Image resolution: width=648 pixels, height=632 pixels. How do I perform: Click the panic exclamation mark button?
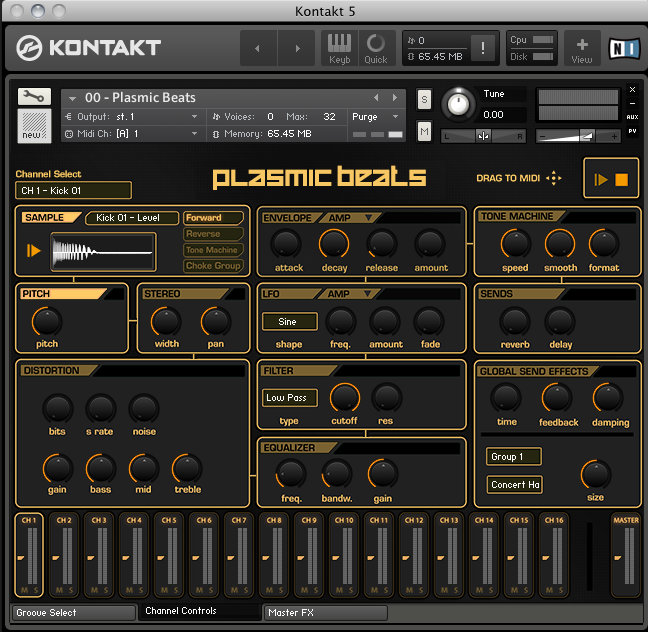point(482,48)
